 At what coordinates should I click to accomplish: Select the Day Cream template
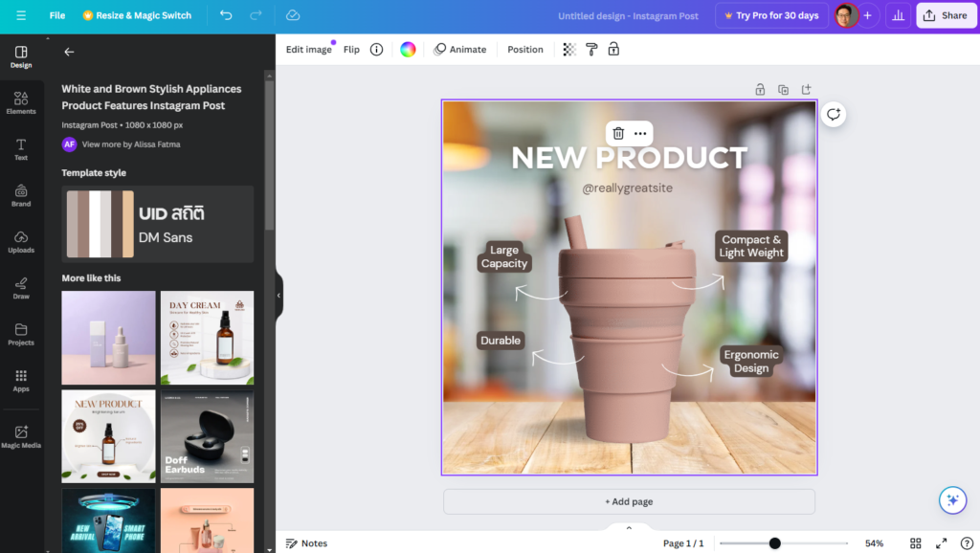pyautogui.click(x=207, y=338)
